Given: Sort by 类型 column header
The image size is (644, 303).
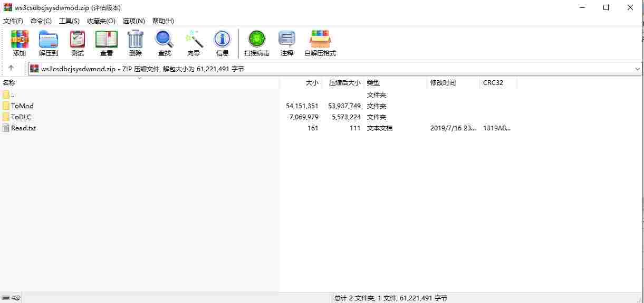Looking at the screenshot, I should tap(396, 83).
